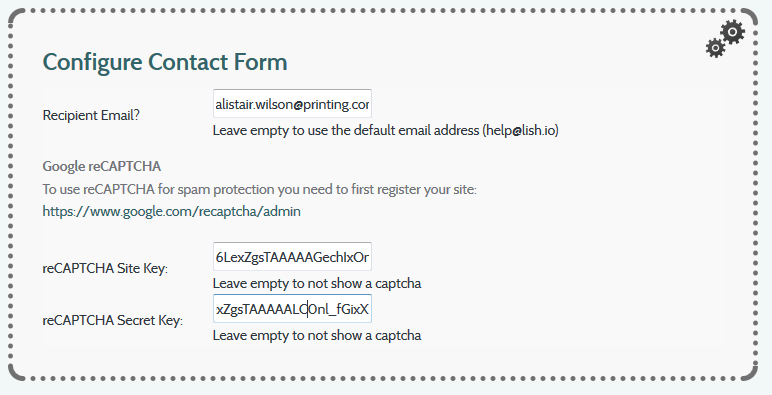
Task: Click the 'Recipient Email?' label
Action: (91, 115)
